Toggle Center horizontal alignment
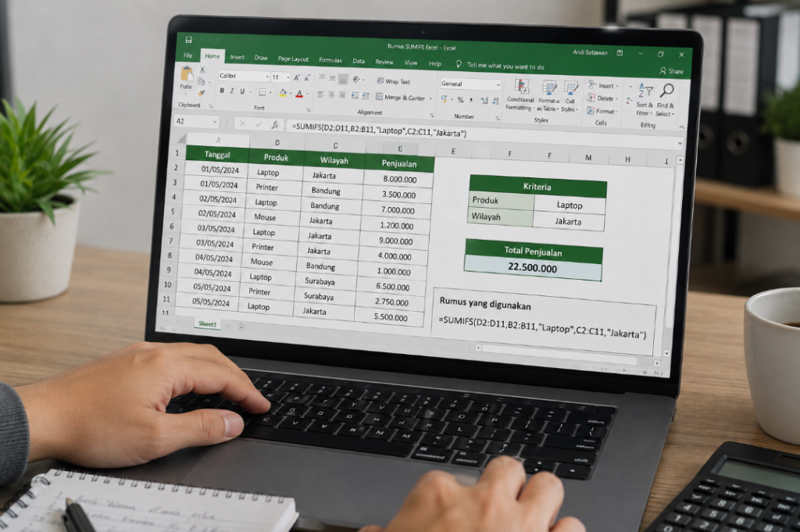 pyautogui.click(x=331, y=95)
